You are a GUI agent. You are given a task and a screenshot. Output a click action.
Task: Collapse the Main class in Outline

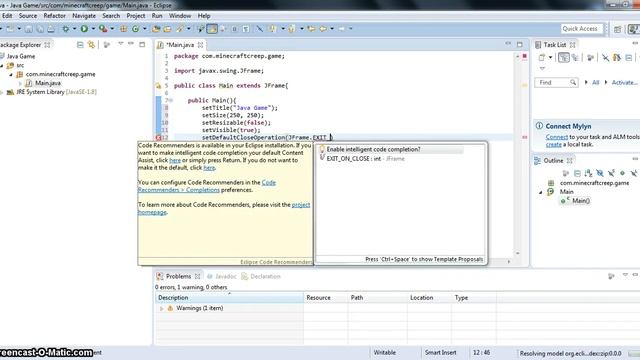pyautogui.click(x=541, y=192)
